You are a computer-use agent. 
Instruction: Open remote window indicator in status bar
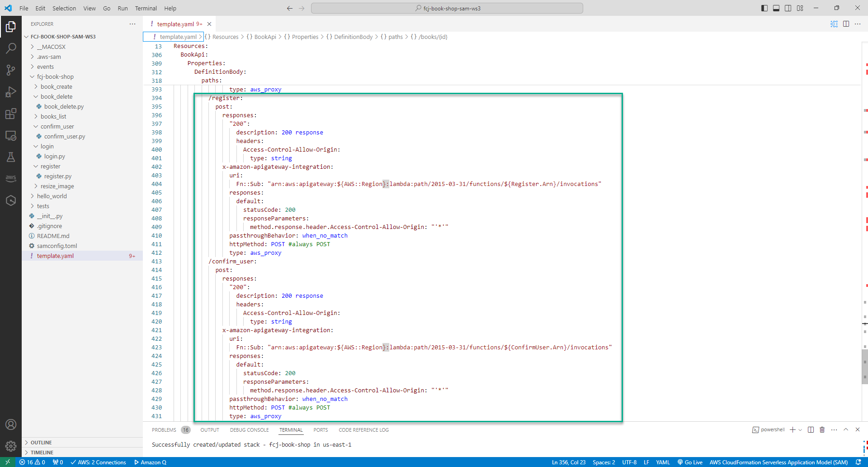pos(8,462)
